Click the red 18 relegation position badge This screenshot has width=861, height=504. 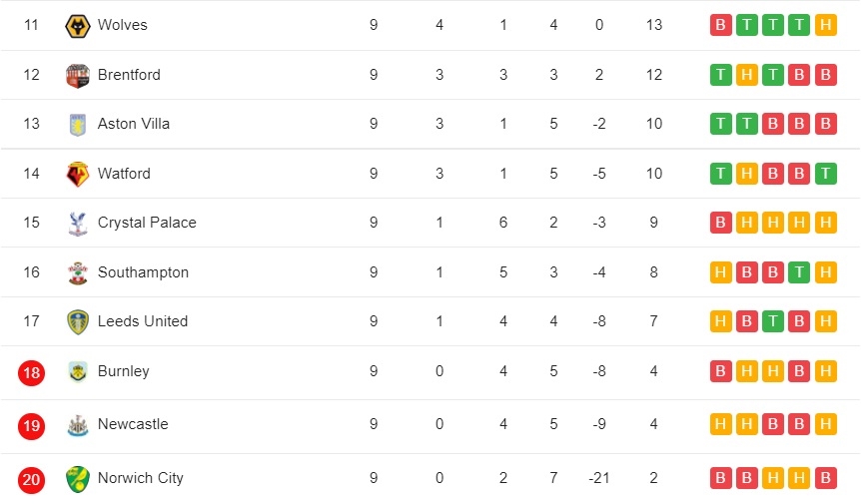pyautogui.click(x=31, y=373)
